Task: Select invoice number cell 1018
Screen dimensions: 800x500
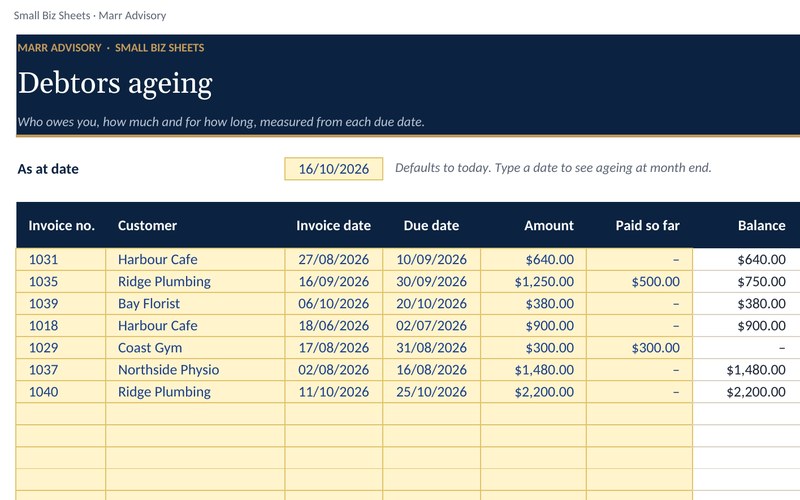Action: (61, 326)
